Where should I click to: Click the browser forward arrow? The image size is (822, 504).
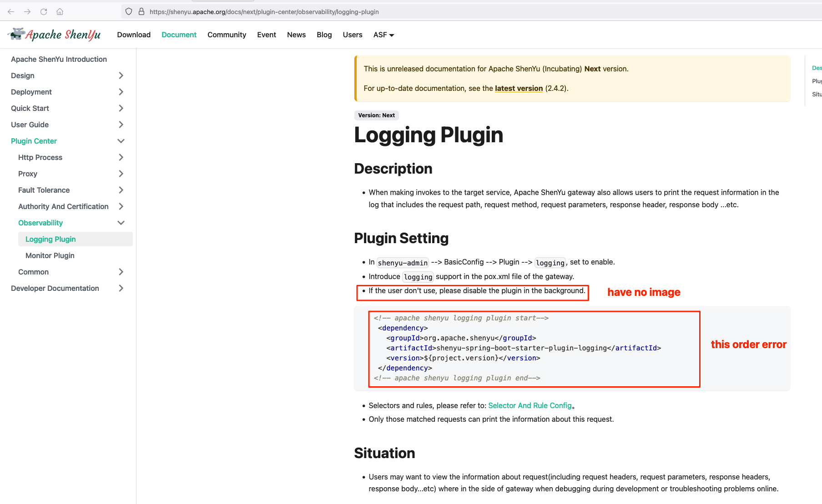click(27, 12)
